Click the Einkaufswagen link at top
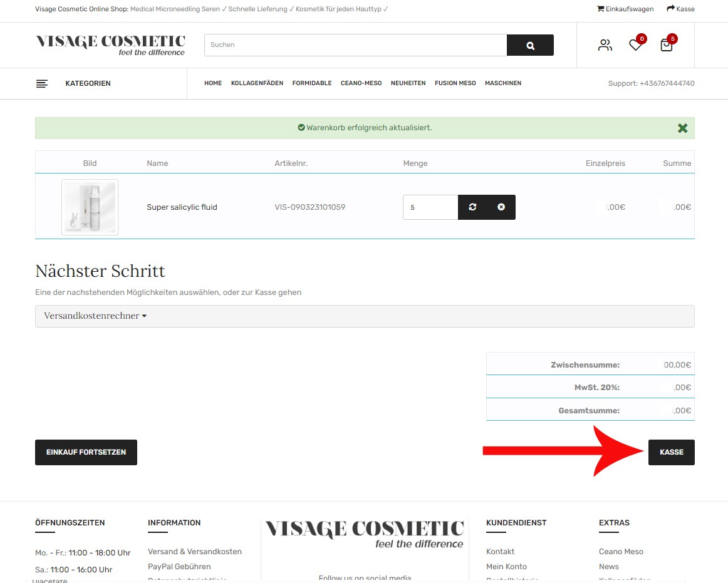728x583 pixels. tap(625, 9)
